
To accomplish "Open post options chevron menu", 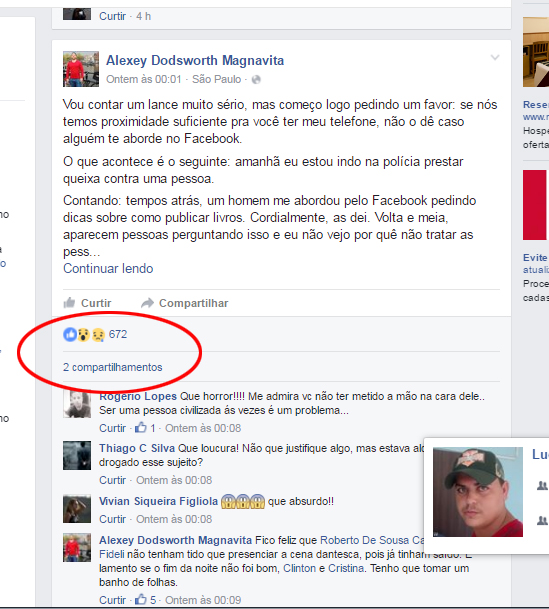I will tap(495, 58).
